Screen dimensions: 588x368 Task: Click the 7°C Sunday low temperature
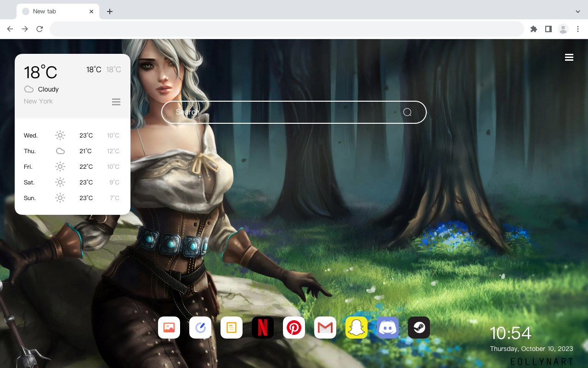[114, 198]
